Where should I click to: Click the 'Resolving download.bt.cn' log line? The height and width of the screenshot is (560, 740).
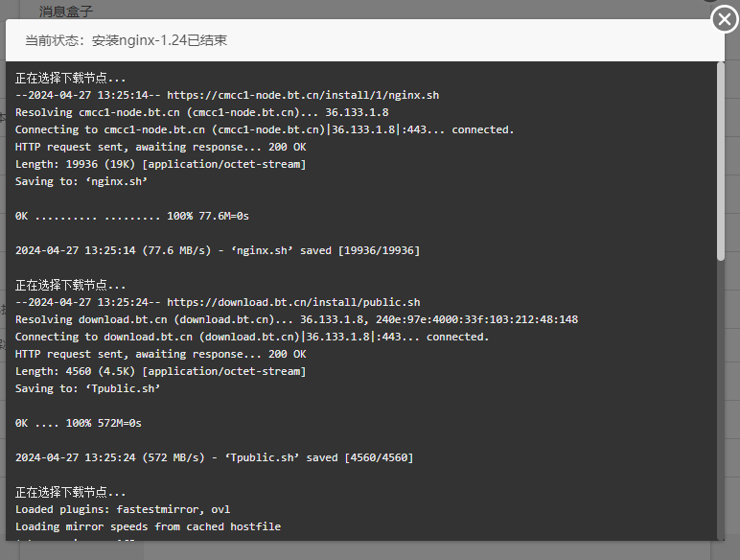click(296, 319)
